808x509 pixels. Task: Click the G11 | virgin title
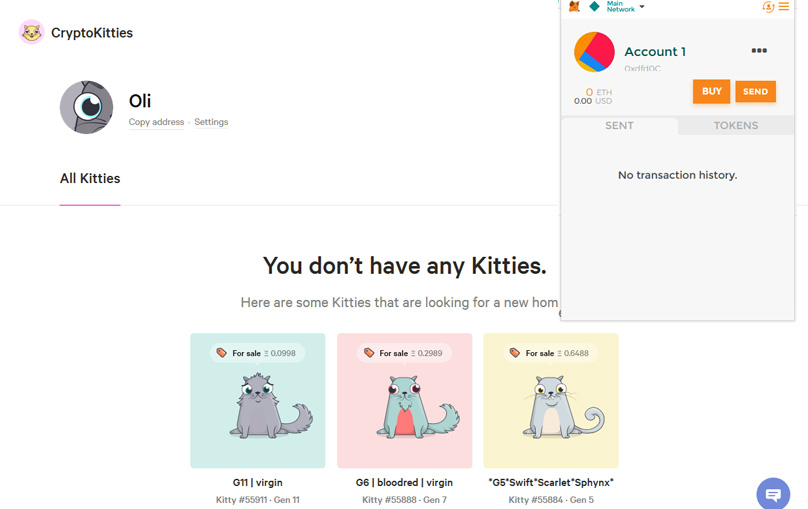point(258,483)
